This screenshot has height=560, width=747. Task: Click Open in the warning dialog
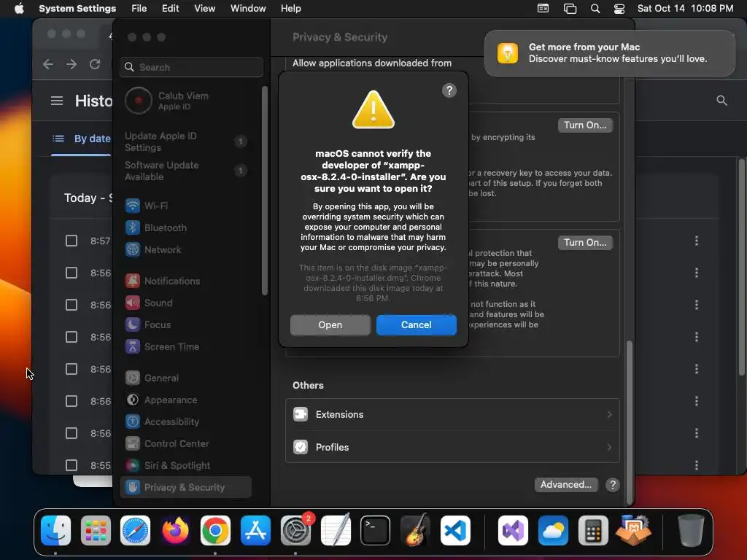pyautogui.click(x=330, y=324)
